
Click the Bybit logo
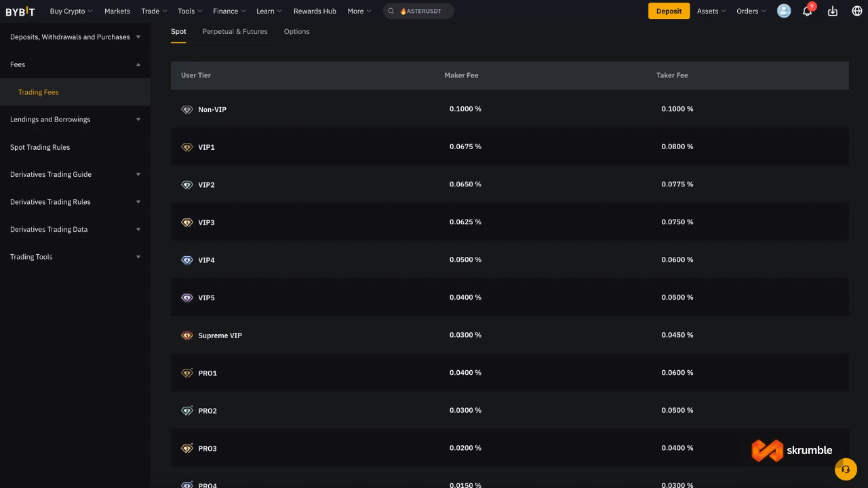pos(20,11)
